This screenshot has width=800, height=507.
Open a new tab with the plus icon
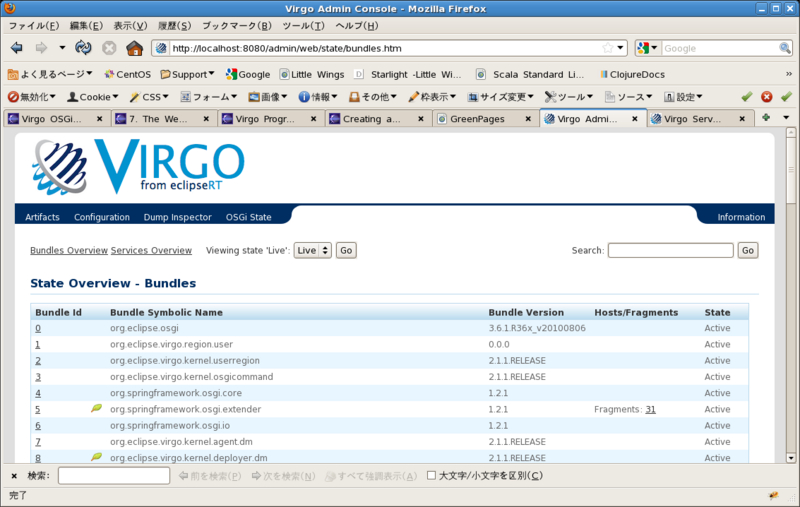pos(766,118)
